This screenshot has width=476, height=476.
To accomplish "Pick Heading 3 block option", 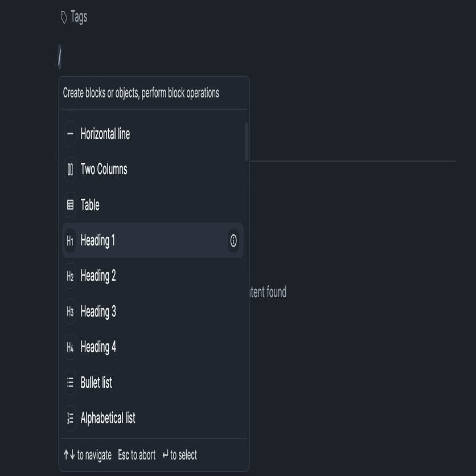I will (x=98, y=311).
